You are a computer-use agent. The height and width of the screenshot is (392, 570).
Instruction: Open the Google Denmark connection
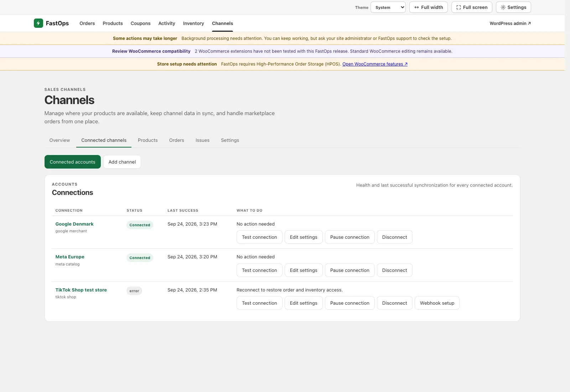click(x=74, y=224)
